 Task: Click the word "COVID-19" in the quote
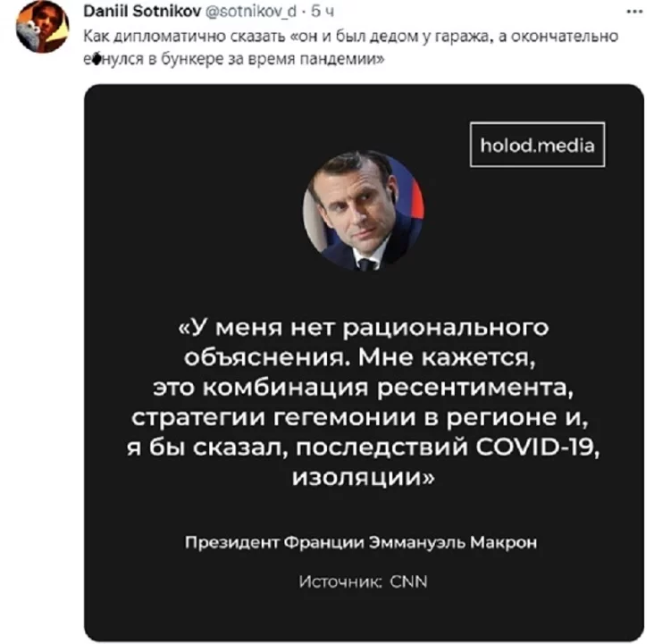tap(540, 447)
